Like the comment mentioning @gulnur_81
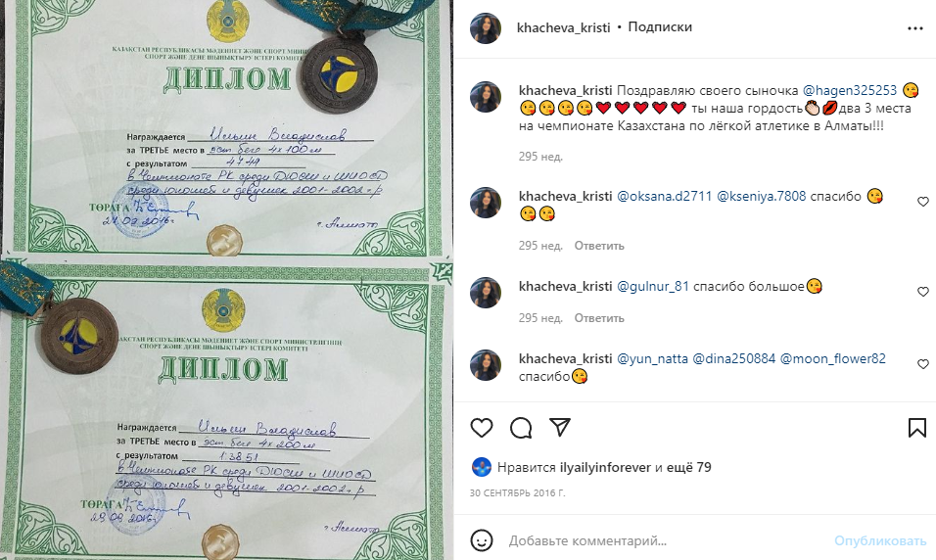This screenshot has width=936, height=560. 923,292
